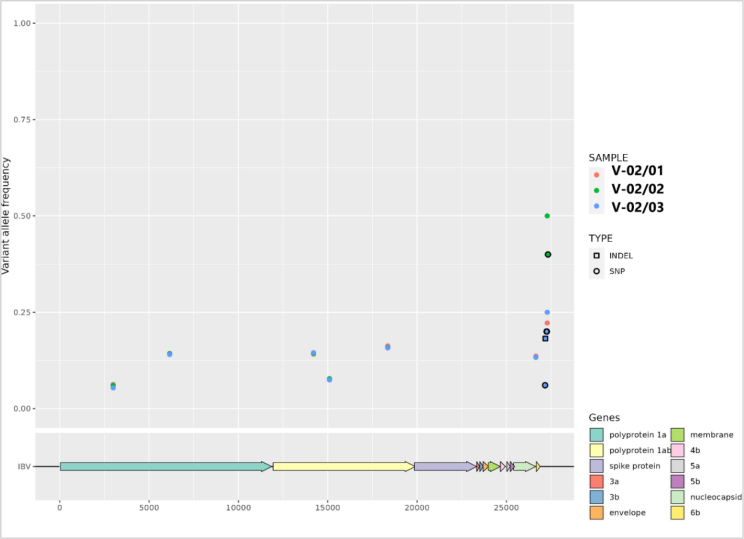Click the SNP circle legend icon
Screen dimensions: 744x539
597,271
